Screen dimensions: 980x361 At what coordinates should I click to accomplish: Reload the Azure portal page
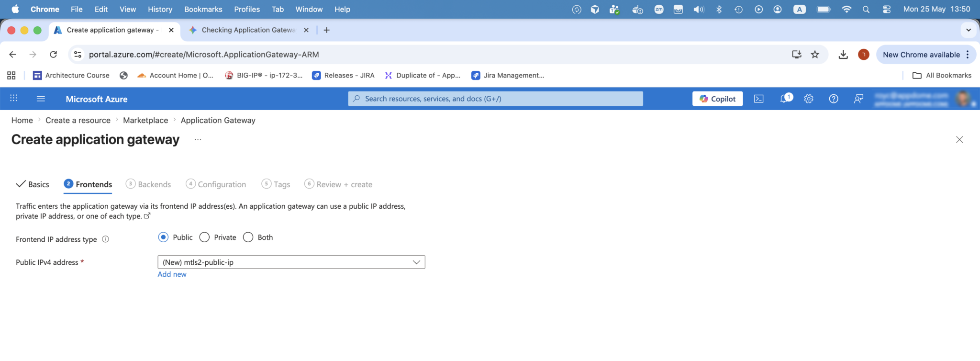tap(54, 55)
